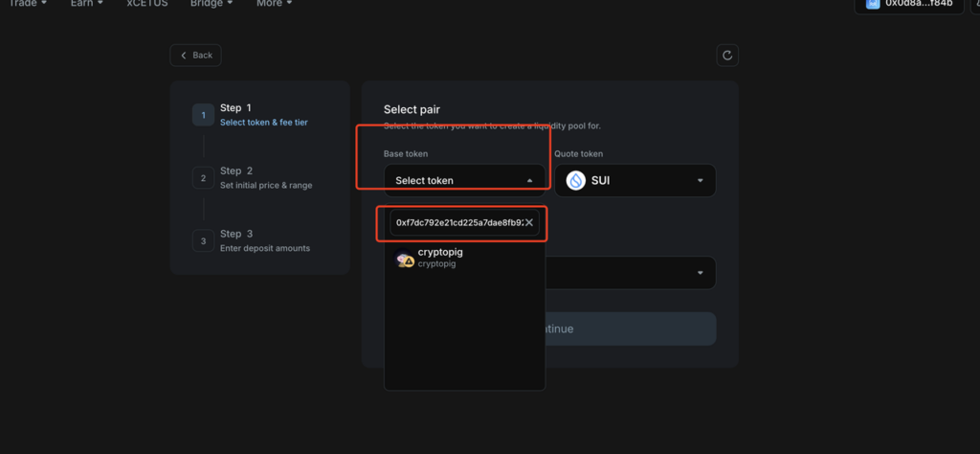Click the wallet avatar icon
Viewport: 980px width, 454px height.
pyautogui.click(x=873, y=3)
